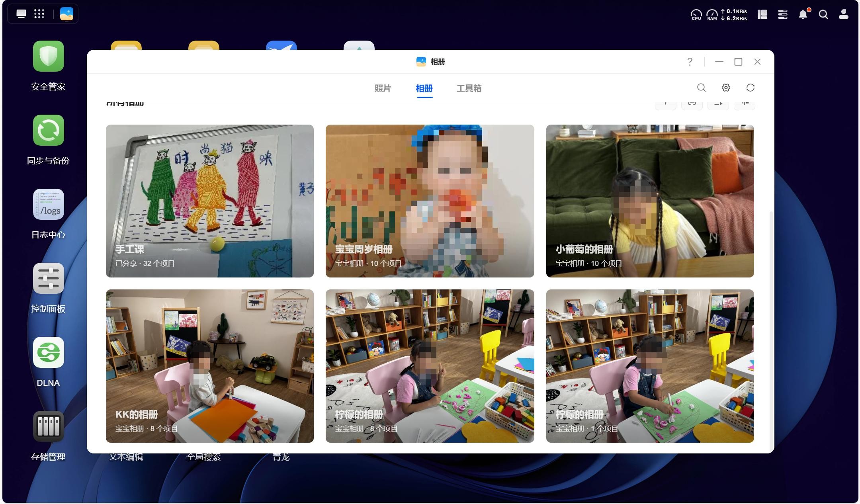Click the user account icon
860x504 pixels.
click(x=843, y=15)
